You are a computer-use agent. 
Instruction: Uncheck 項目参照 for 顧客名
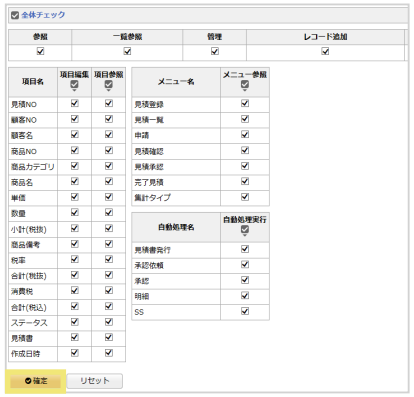[x=109, y=135]
